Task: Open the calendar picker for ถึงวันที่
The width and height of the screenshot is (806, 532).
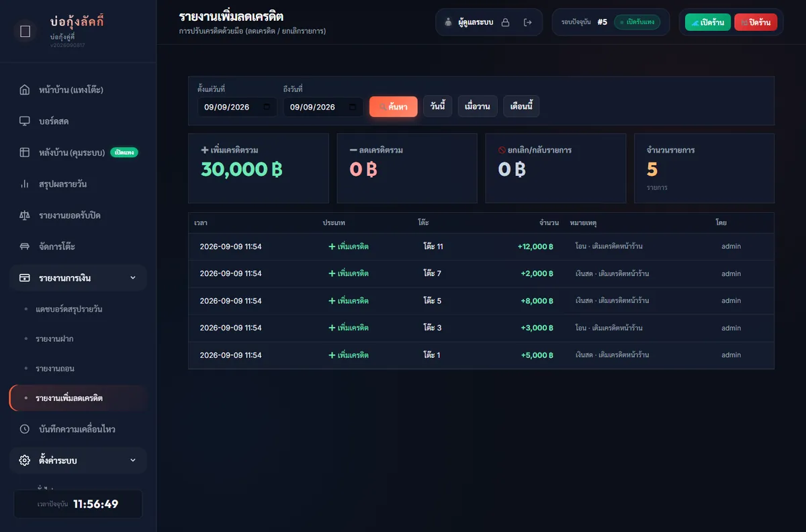Action: (x=353, y=107)
